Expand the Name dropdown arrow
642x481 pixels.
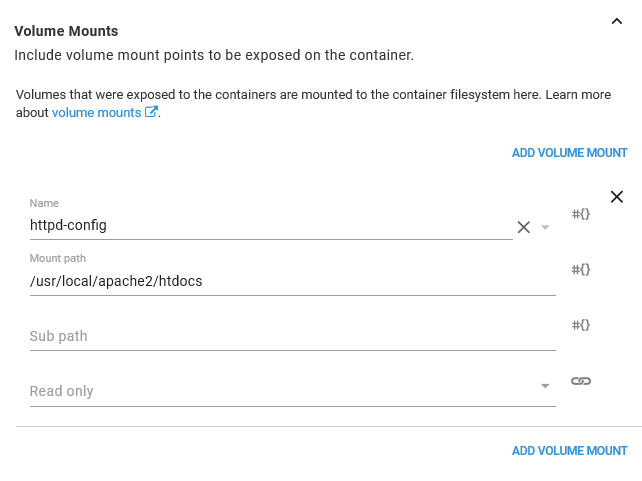click(545, 227)
